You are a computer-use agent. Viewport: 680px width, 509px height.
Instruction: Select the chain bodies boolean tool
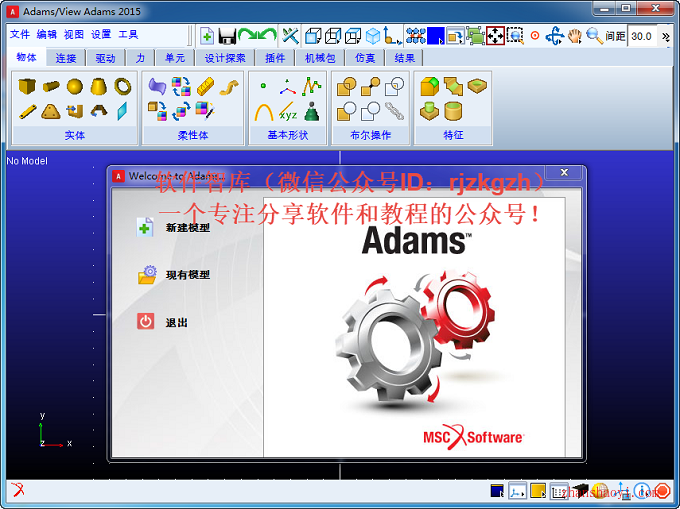(394, 111)
